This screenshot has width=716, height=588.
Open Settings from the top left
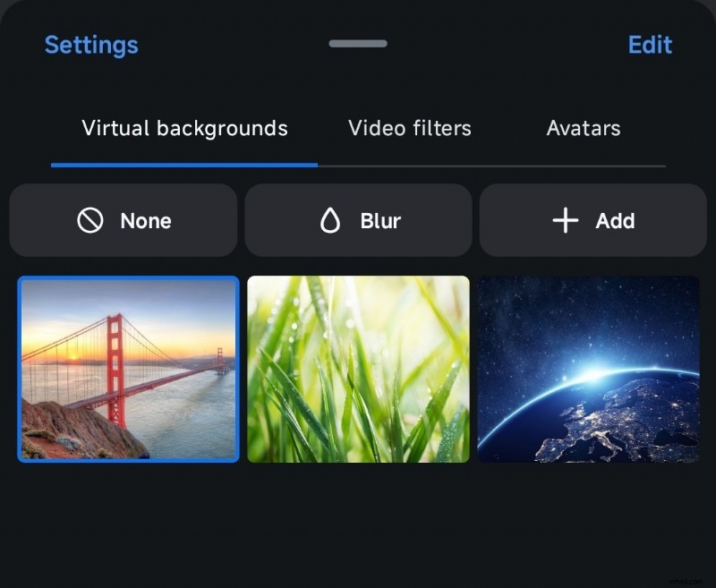coord(90,45)
